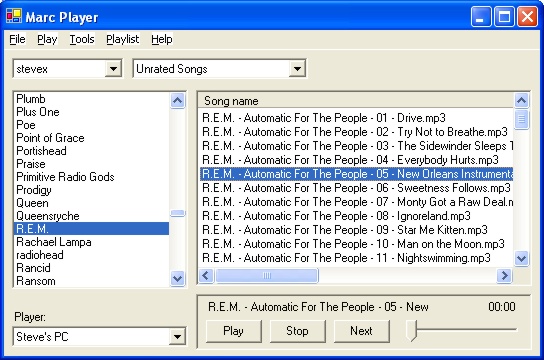
Task: Select song 08 - Ignoreland.mp3
Action: 356,216
